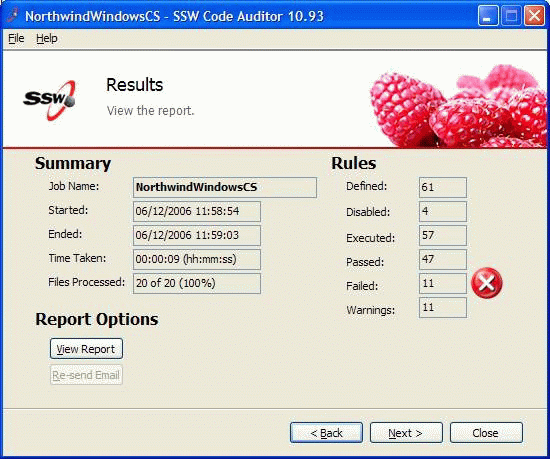Click the SSW logo in the header
Image resolution: width=550 pixels, height=459 pixels.
(x=50, y=100)
